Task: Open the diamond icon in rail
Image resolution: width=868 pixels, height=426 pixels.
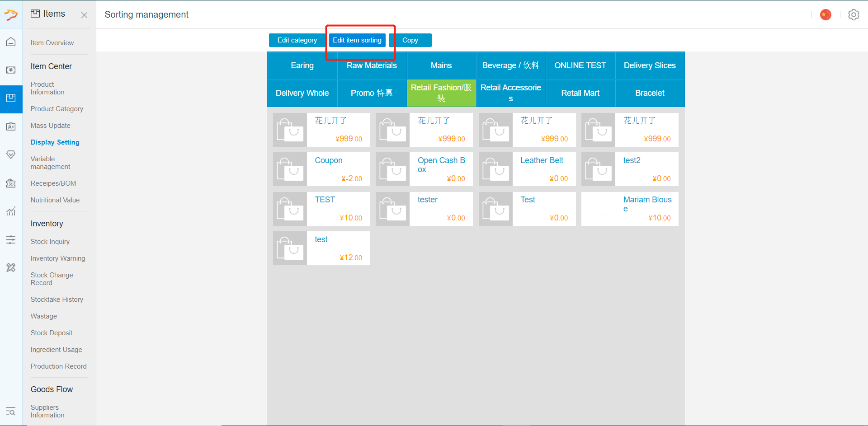Action: tap(11, 155)
